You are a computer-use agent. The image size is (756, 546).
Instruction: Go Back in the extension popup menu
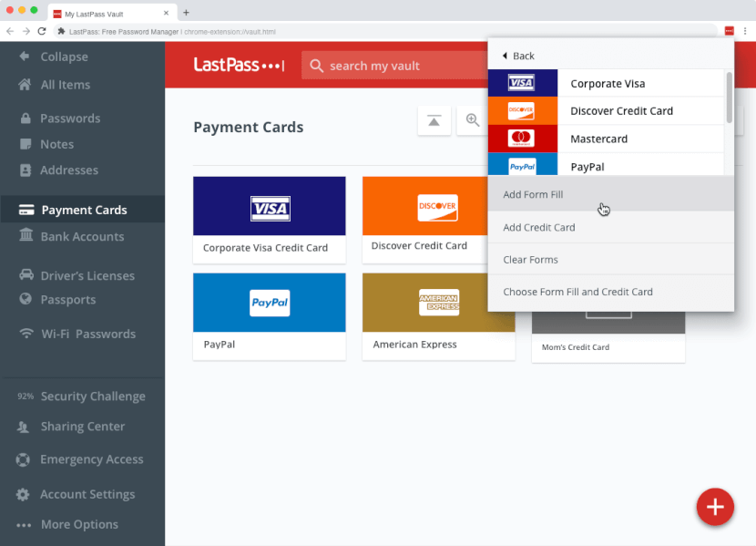click(518, 56)
